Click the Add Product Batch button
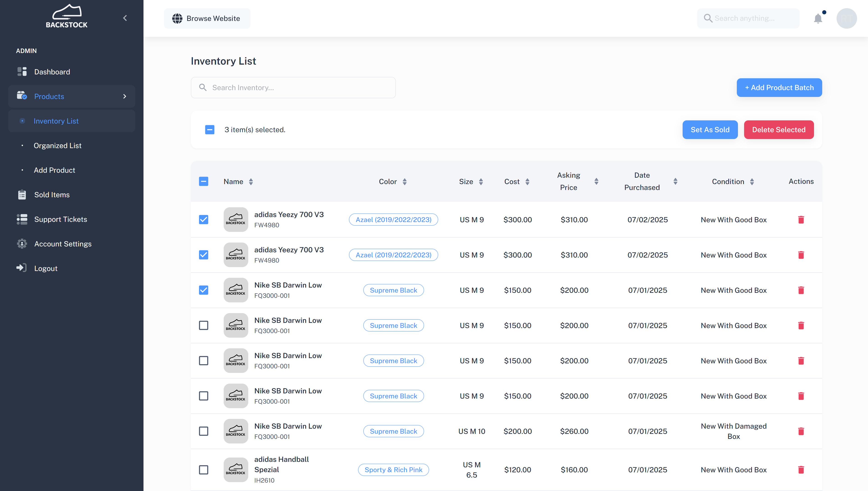868x491 pixels. [x=779, y=88]
